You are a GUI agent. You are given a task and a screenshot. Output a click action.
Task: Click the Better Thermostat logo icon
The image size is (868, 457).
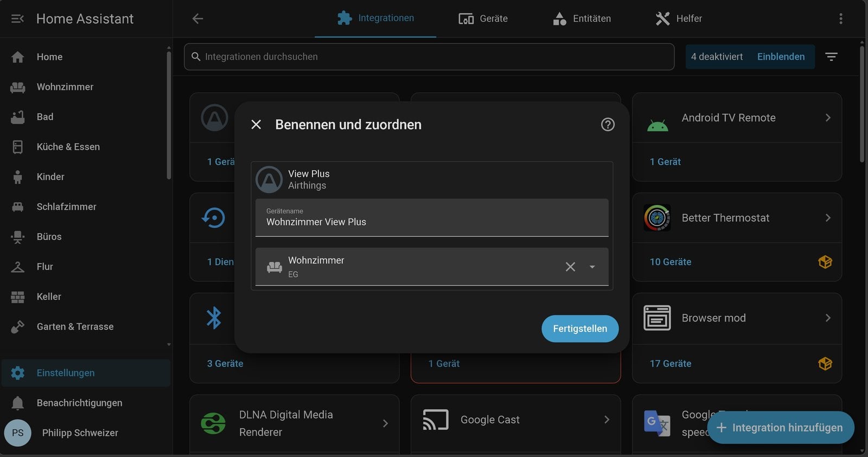click(657, 218)
